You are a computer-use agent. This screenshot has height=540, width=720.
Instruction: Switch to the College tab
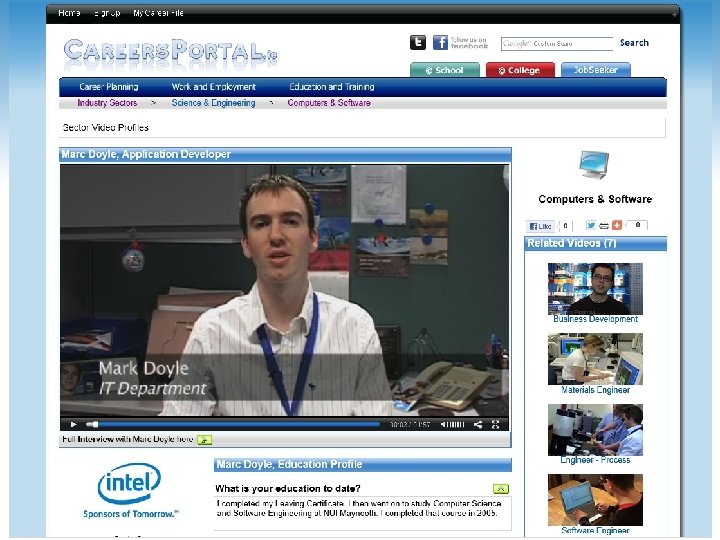point(520,70)
